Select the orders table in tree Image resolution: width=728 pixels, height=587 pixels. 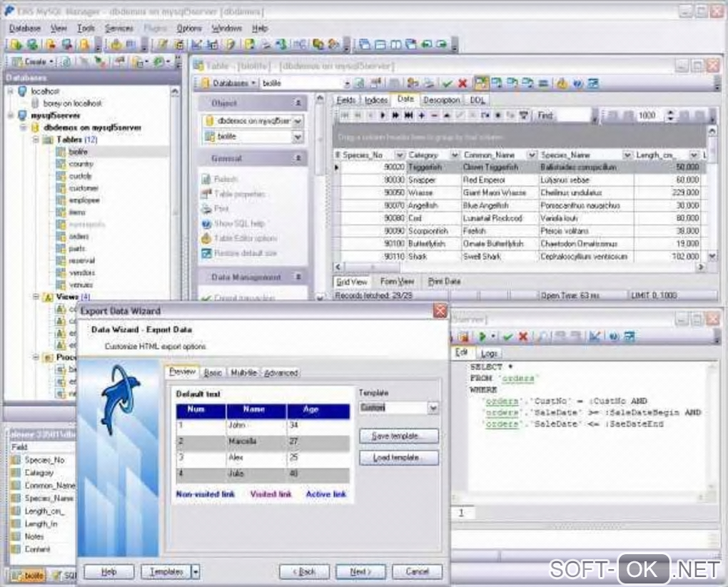click(79, 236)
